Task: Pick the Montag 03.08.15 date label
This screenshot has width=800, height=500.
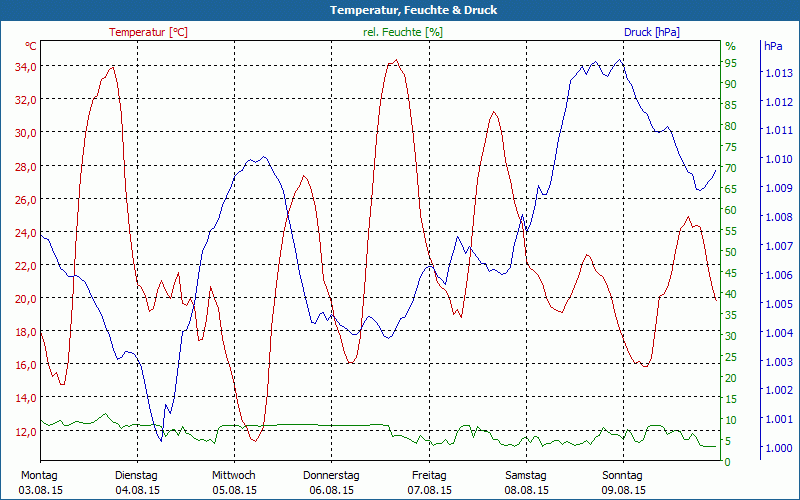Action: pos(39,482)
